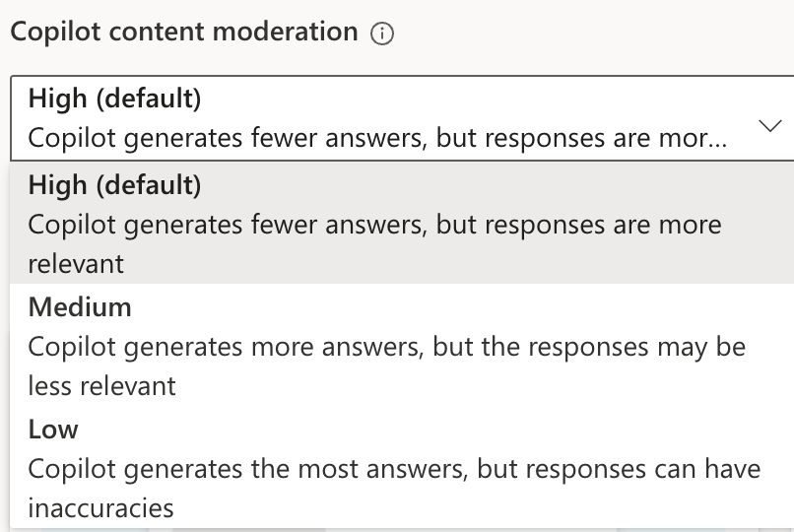Click the 'Copilot content moderation' heading label

[184, 32]
